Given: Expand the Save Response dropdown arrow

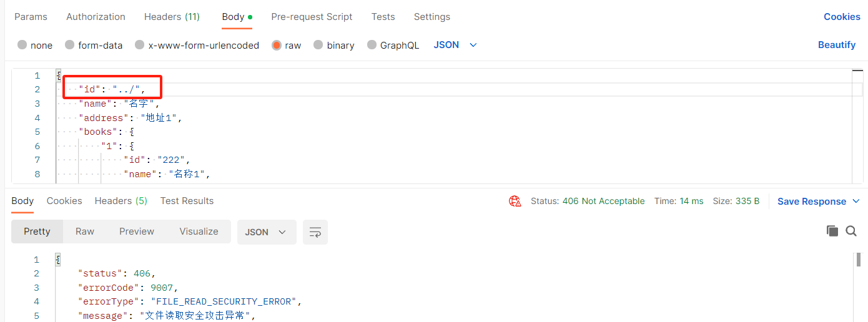Looking at the screenshot, I should point(856,201).
